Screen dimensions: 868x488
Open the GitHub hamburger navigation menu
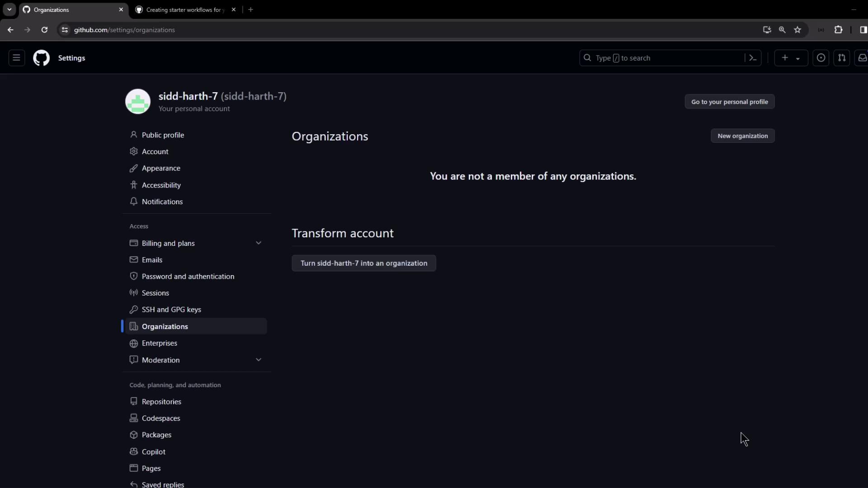coord(17,58)
